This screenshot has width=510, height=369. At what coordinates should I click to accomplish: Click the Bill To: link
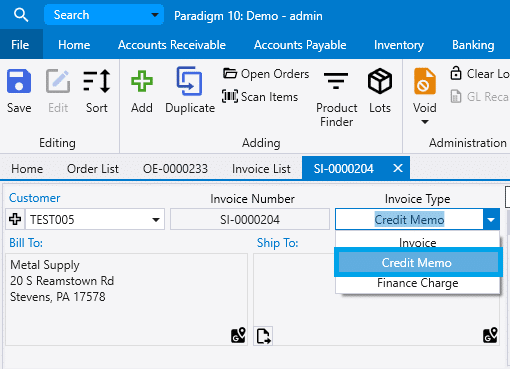[x=26, y=243]
